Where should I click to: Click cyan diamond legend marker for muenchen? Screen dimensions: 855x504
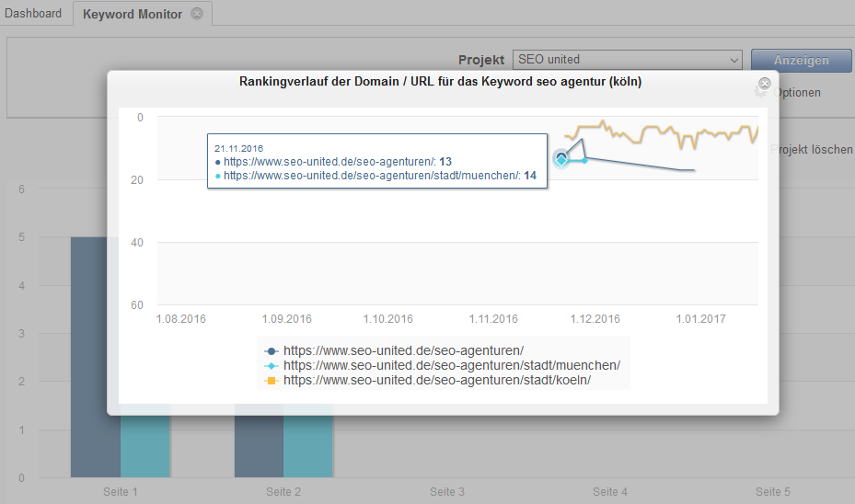[271, 366]
